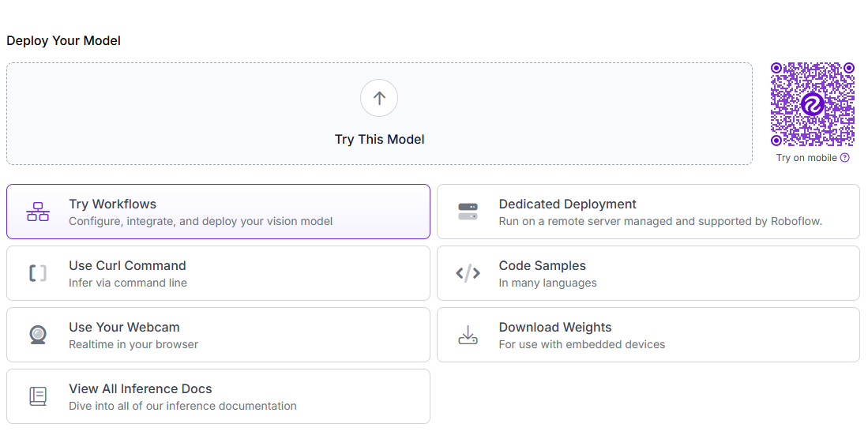868x435 pixels.
Task: Select the Use Curl Command option title
Action: 127,265
